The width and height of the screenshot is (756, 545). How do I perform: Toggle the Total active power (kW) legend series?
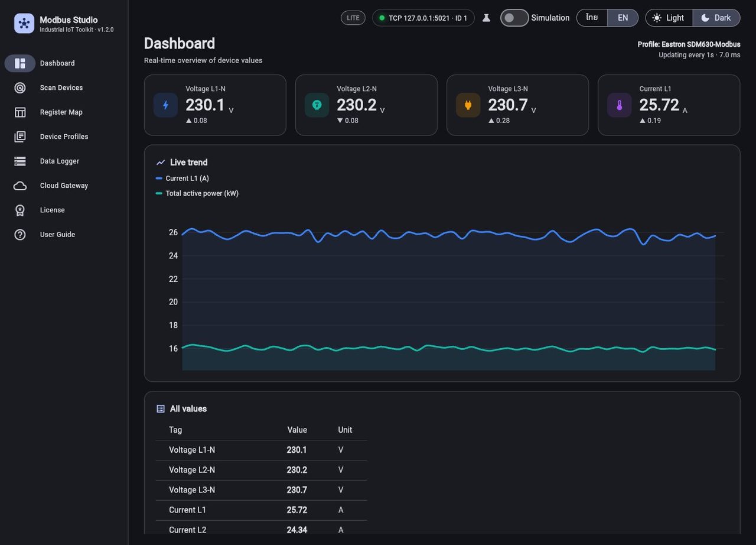pyautogui.click(x=197, y=193)
